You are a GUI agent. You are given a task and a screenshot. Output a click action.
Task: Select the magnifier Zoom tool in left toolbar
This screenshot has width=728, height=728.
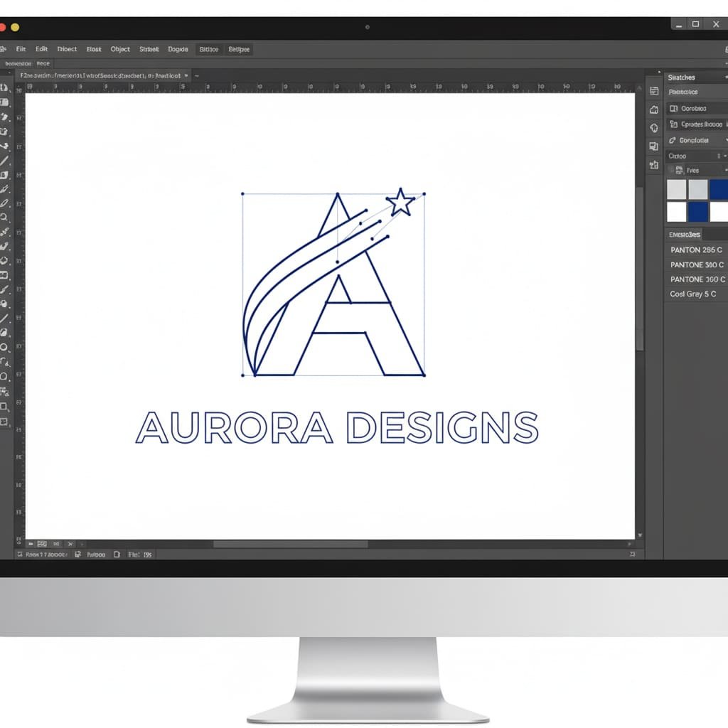point(4,218)
